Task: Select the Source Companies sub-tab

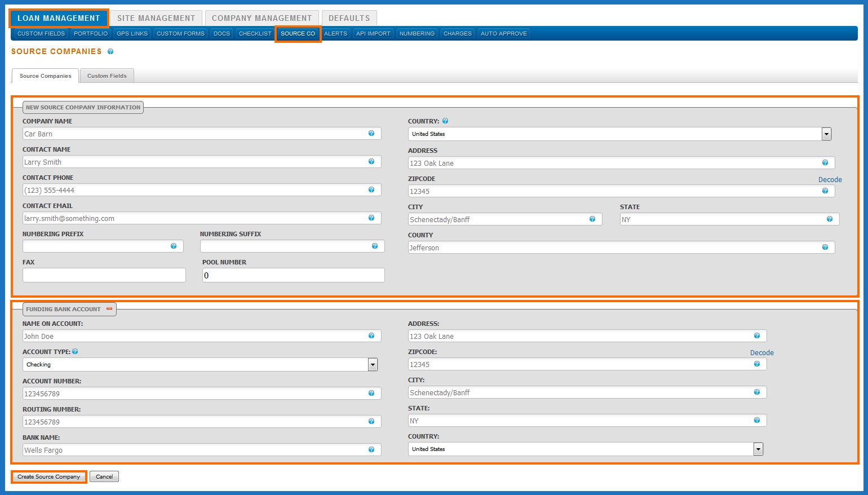Action: pos(46,76)
